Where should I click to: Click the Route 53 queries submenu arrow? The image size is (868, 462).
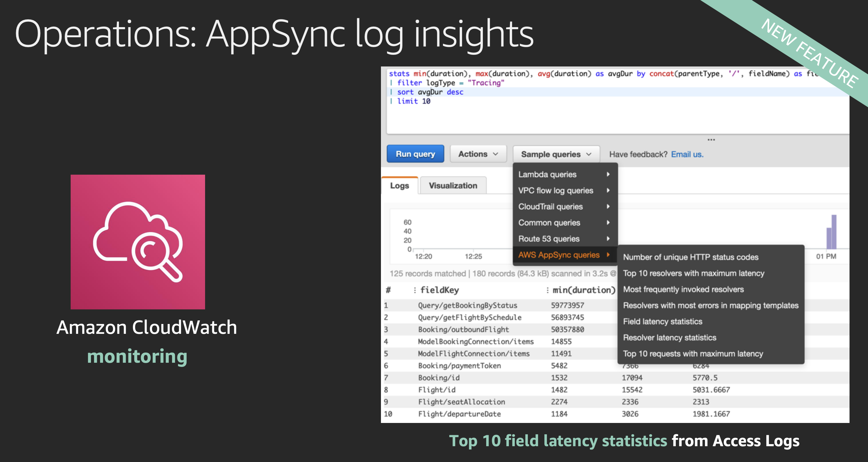[608, 238]
